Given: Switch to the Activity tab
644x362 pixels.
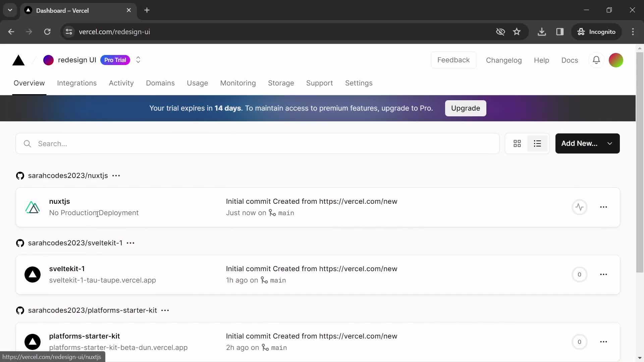Looking at the screenshot, I should [121, 83].
